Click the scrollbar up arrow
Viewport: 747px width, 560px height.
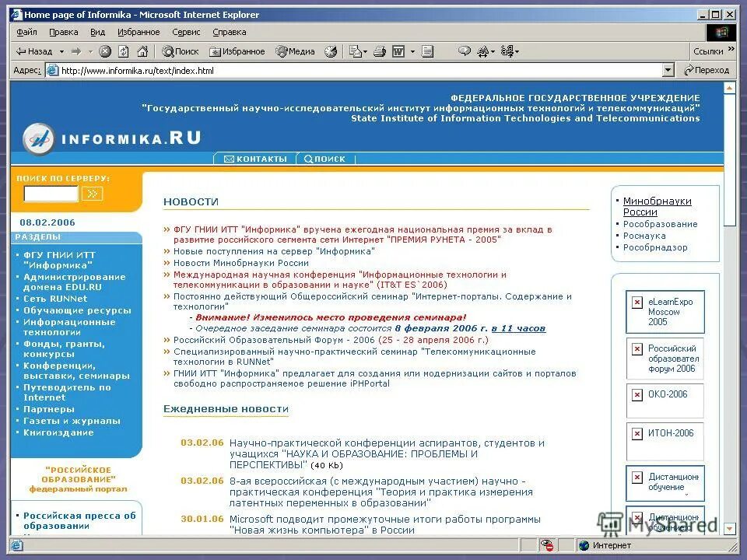pyautogui.click(x=729, y=88)
